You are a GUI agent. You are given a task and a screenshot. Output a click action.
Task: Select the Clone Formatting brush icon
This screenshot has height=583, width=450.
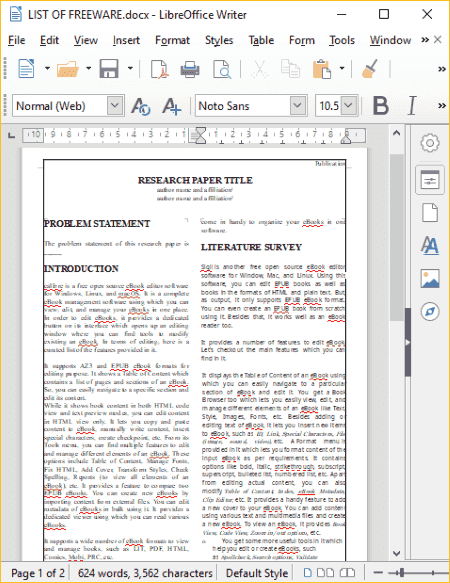tap(370, 69)
